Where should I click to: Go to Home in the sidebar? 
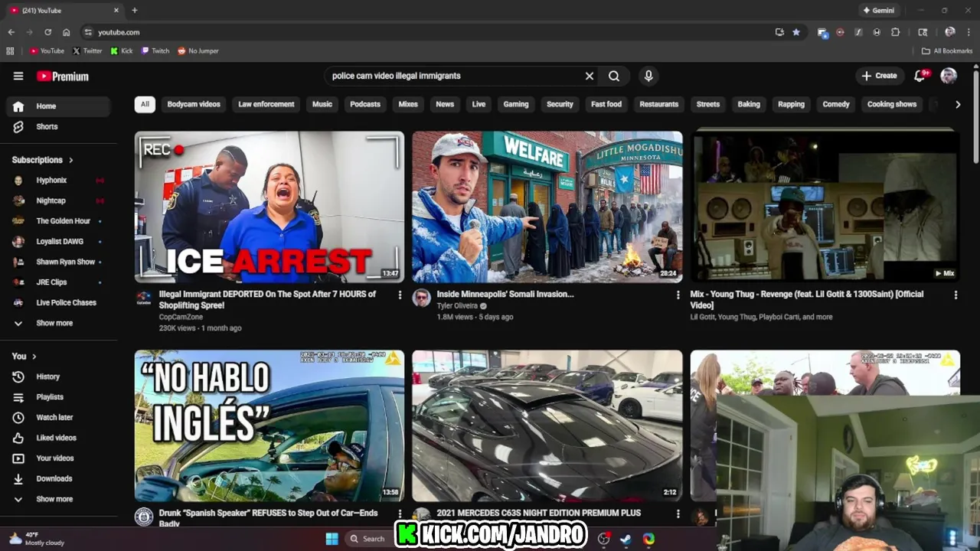coord(59,106)
